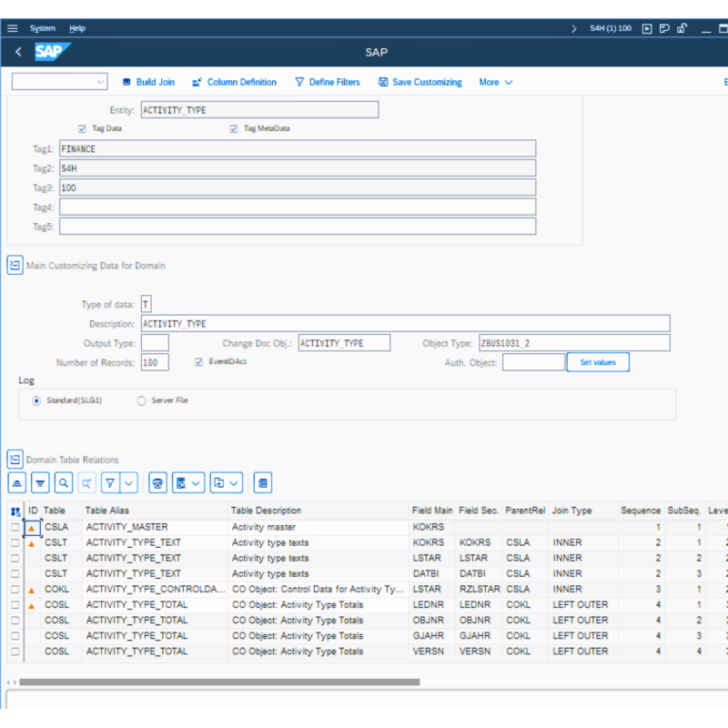The width and height of the screenshot is (728, 728).
Task: Open the filter dropdown arrow in table toolbar
Action: (x=129, y=482)
